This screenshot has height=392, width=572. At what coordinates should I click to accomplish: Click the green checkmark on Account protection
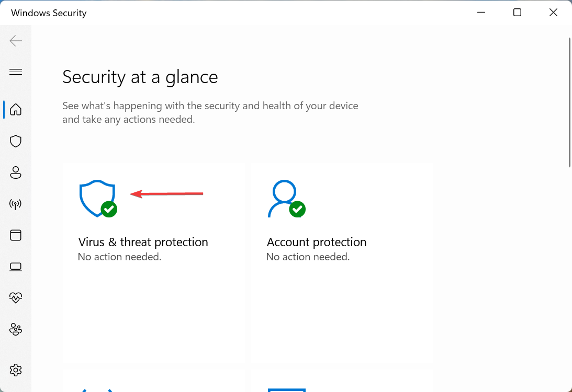[298, 210]
